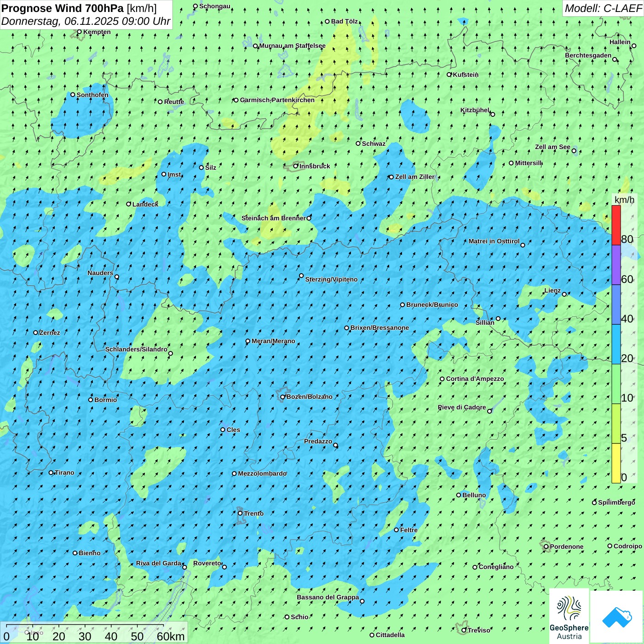Click the 'Imst' label
The height and width of the screenshot is (644, 644).
pyautogui.click(x=174, y=174)
